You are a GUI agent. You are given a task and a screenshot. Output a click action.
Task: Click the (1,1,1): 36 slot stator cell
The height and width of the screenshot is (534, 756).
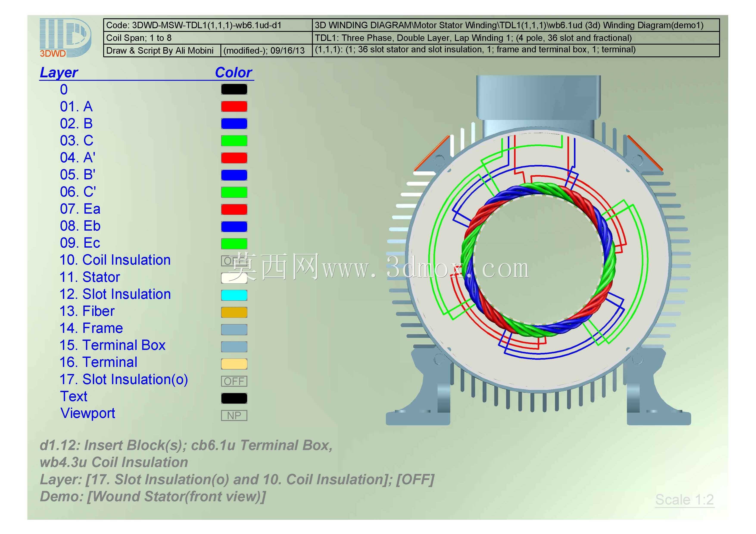coord(516,51)
